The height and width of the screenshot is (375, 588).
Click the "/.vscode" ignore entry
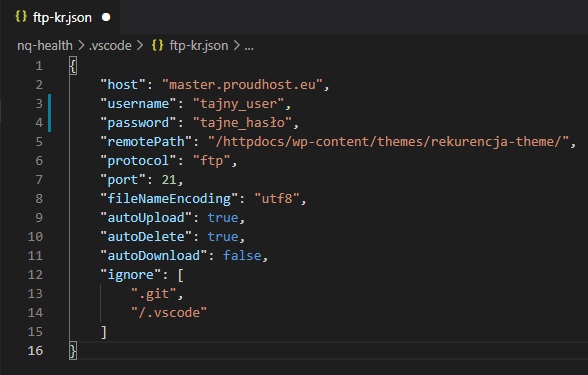click(x=169, y=312)
